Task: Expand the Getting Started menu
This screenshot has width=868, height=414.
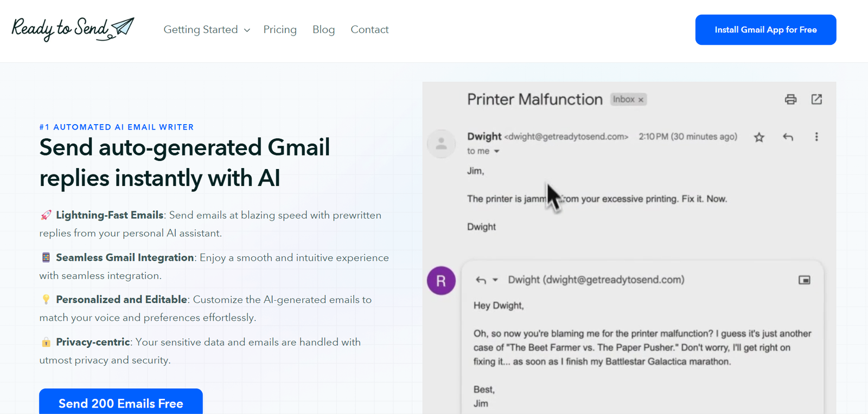Action: (207, 30)
